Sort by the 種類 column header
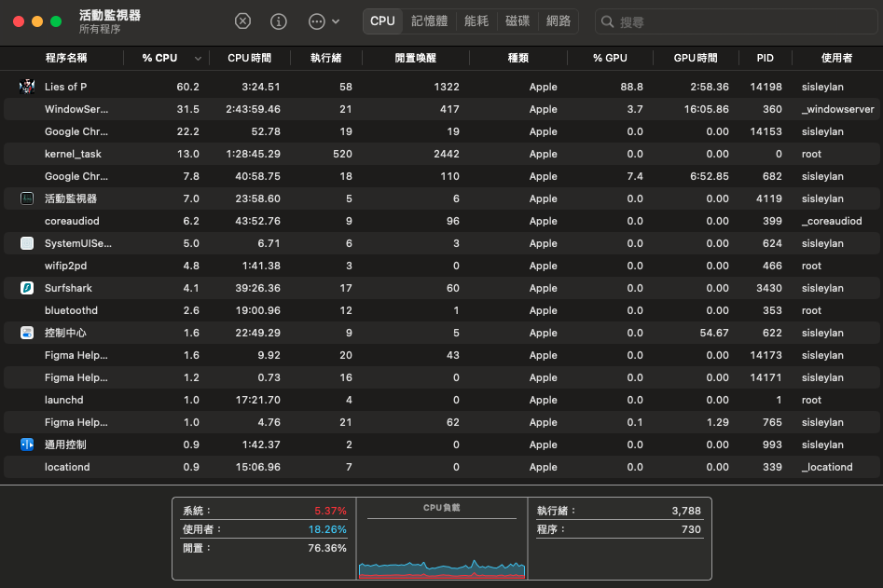The height and width of the screenshot is (588, 883). 518,58
